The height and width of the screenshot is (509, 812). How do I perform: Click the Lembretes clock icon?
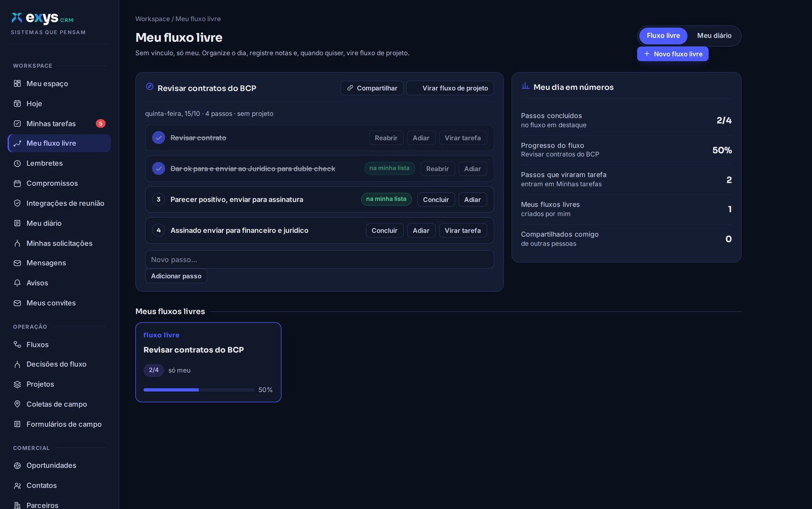pyautogui.click(x=17, y=163)
